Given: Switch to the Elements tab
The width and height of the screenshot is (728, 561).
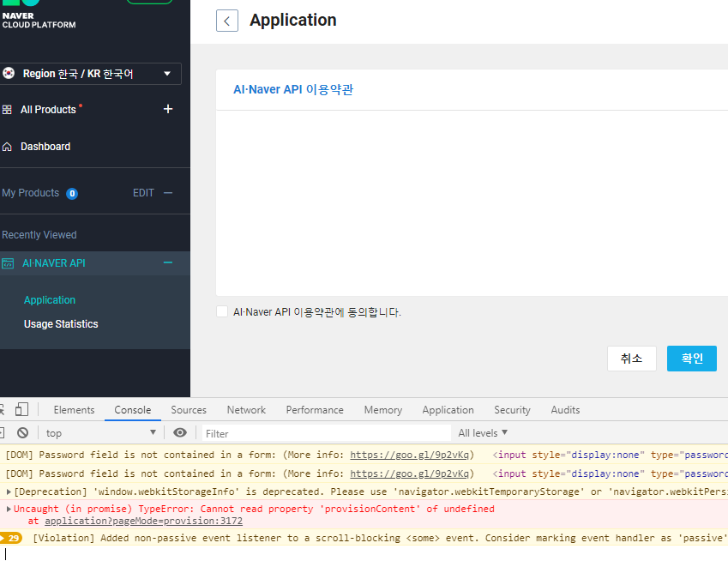Looking at the screenshot, I should (74, 410).
